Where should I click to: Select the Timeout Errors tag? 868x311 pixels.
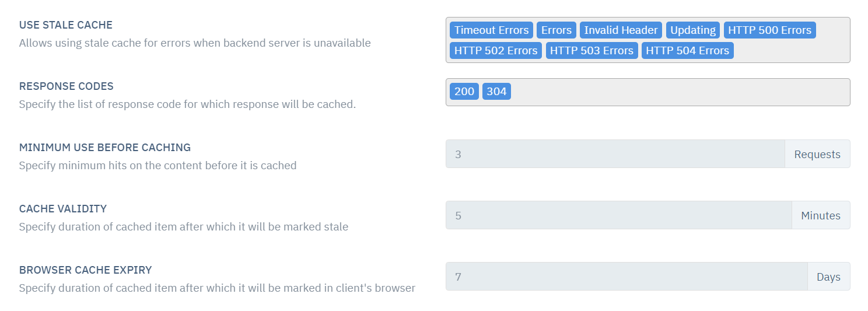(x=491, y=30)
